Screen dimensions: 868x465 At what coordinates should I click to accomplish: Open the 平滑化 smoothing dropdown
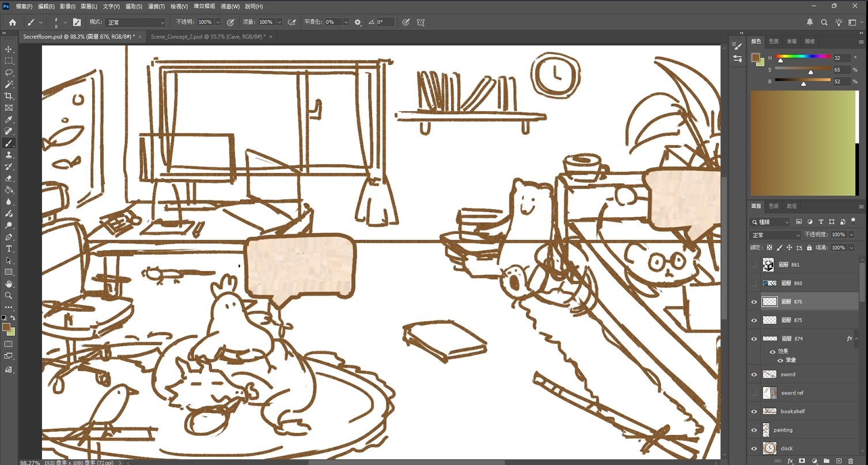tap(346, 22)
